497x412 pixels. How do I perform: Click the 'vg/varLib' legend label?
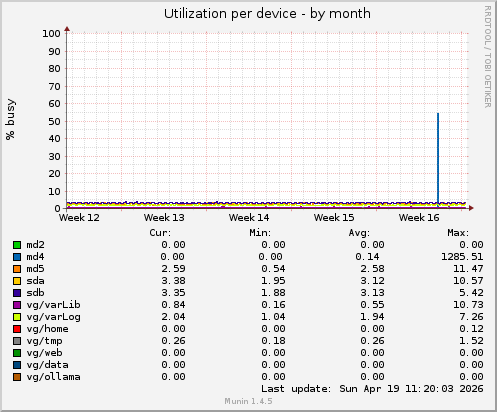pyautogui.click(x=53, y=305)
